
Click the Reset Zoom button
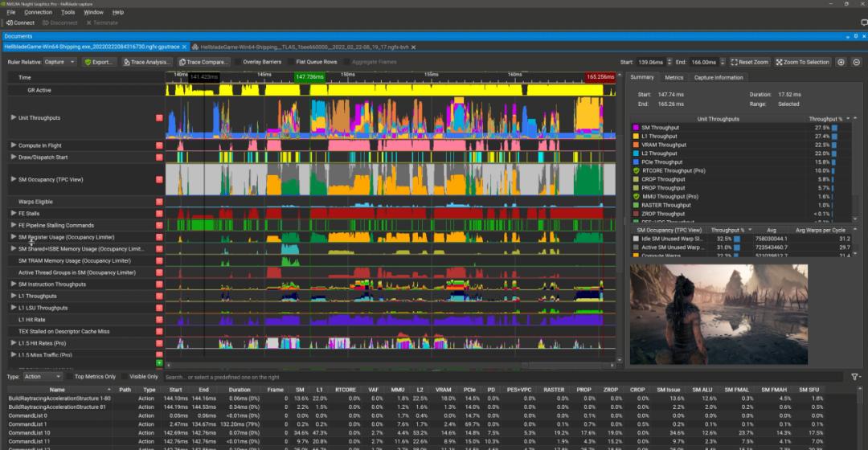point(750,62)
